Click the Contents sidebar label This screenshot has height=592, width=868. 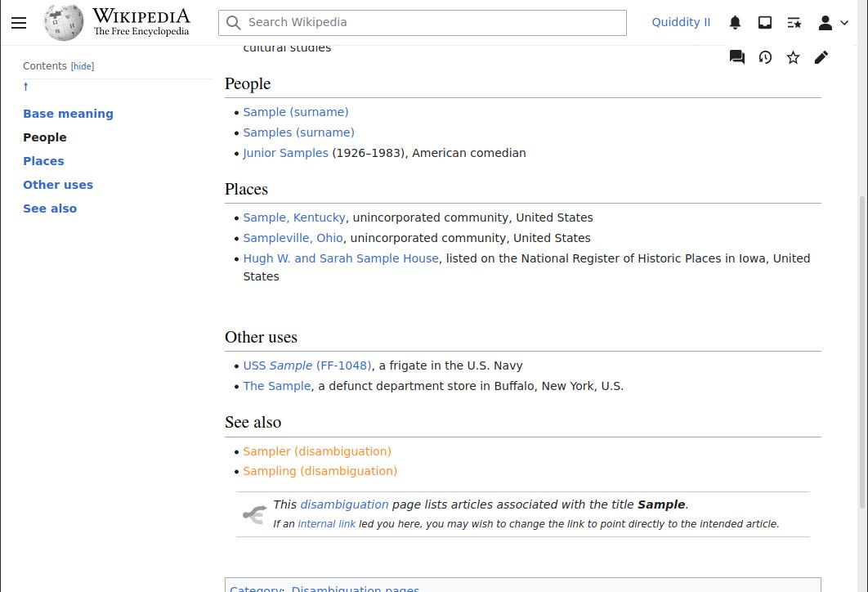45,66
